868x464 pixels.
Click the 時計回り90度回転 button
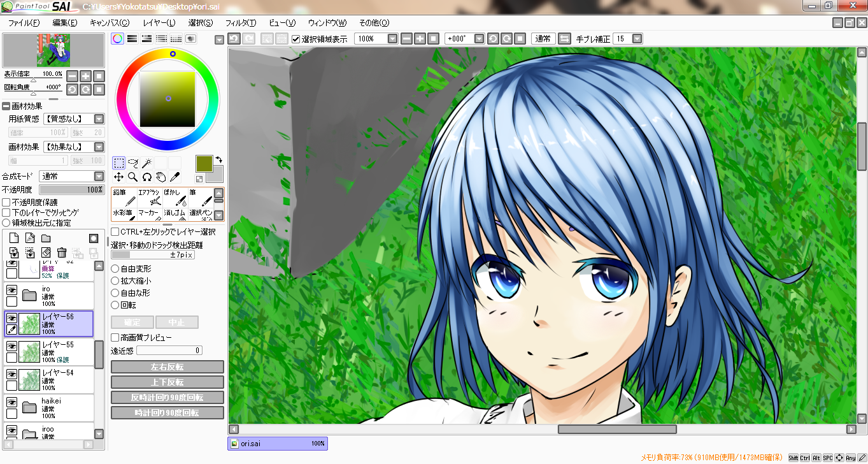(x=167, y=413)
